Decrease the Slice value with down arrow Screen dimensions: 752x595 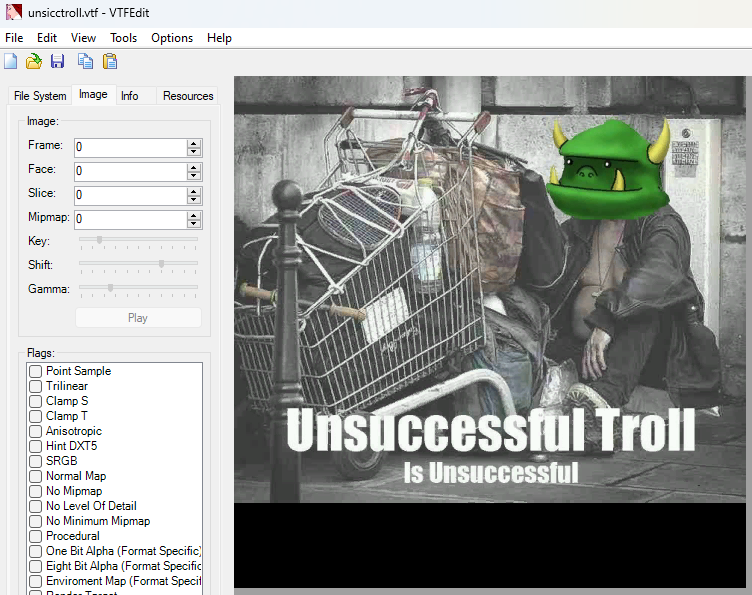point(194,199)
